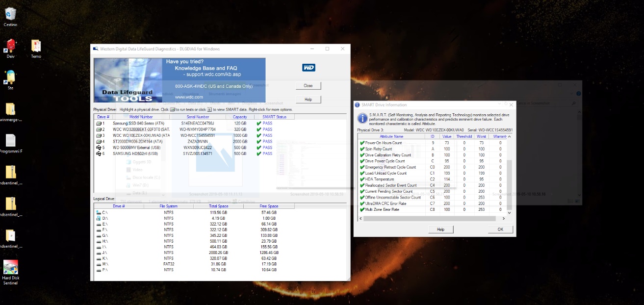Click Worst column header in SMART dialog
The height and width of the screenshot is (305, 644).
click(482, 136)
